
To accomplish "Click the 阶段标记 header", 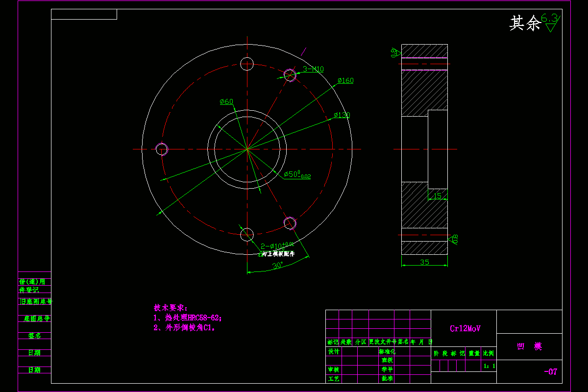I will (x=449, y=353).
